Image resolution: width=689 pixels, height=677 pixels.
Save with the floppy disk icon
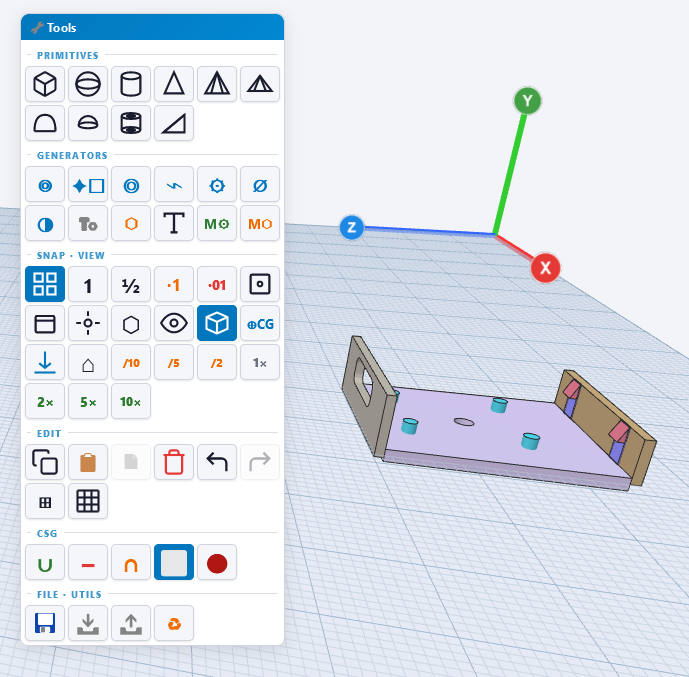pyautogui.click(x=45, y=623)
